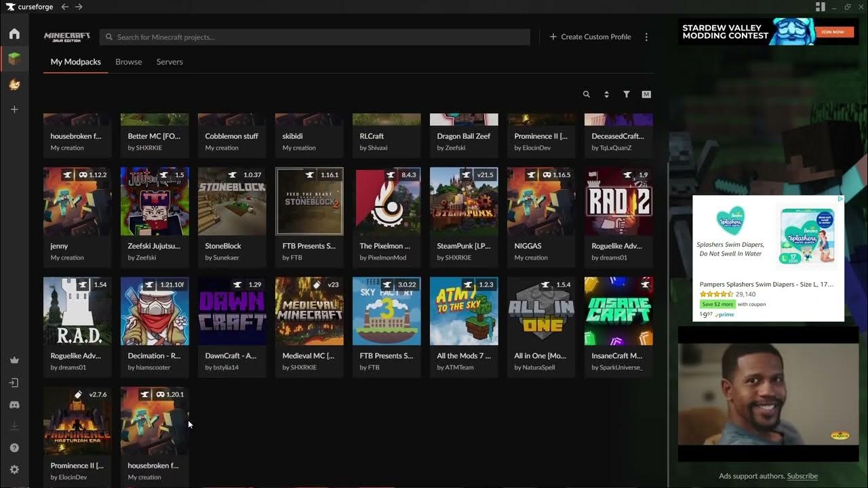Viewport: 868px width, 488px height.
Task: Select the Minecraft grass block game icon
Action: point(14,60)
